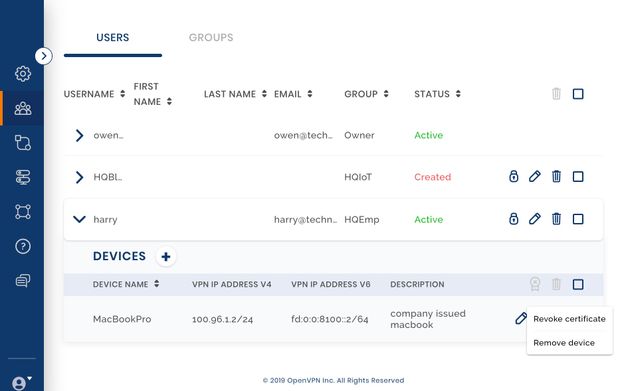Screen dimensions: 620x391
Task: Expand the owen user row
Action: [79, 135]
